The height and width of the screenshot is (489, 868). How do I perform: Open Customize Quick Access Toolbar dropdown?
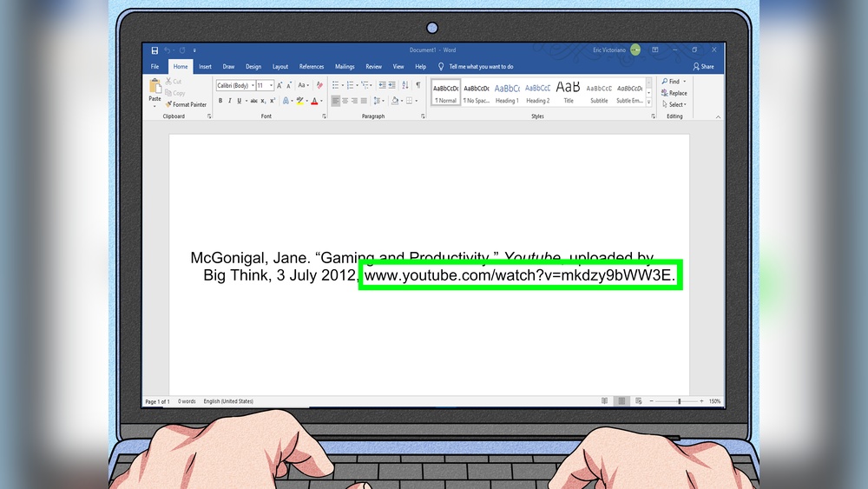pyautogui.click(x=194, y=50)
